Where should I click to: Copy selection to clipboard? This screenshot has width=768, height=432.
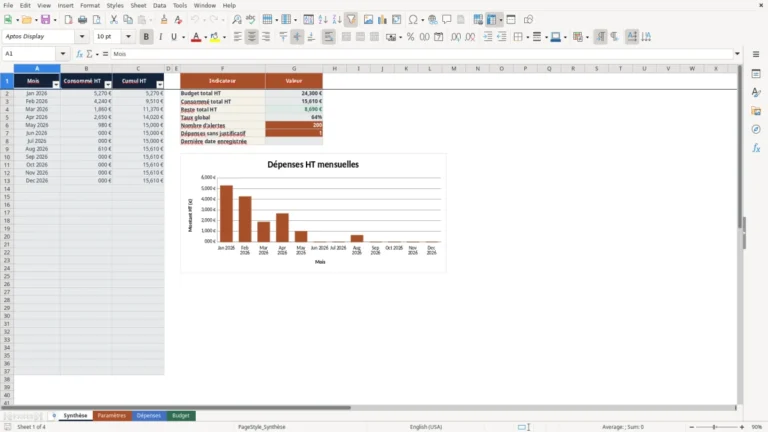point(128,20)
